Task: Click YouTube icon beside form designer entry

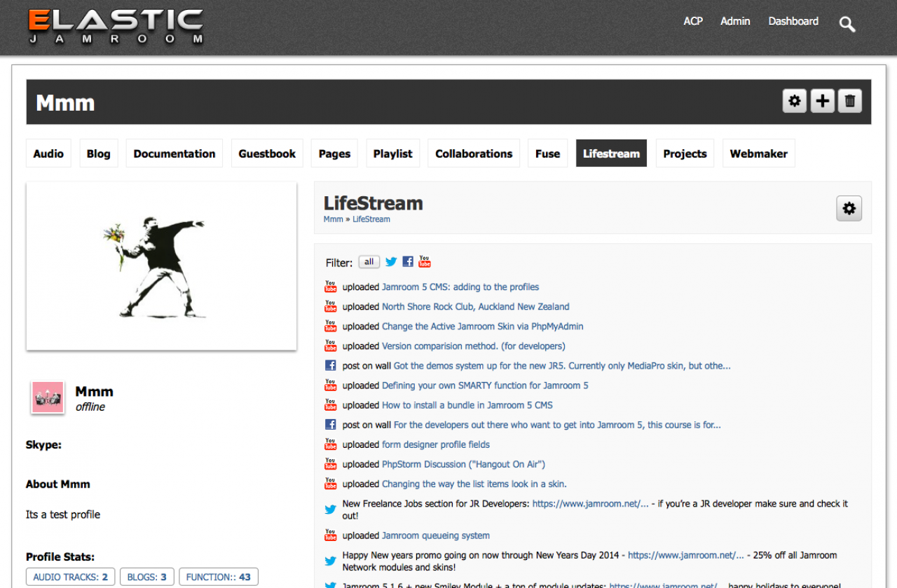Action: pyautogui.click(x=331, y=444)
